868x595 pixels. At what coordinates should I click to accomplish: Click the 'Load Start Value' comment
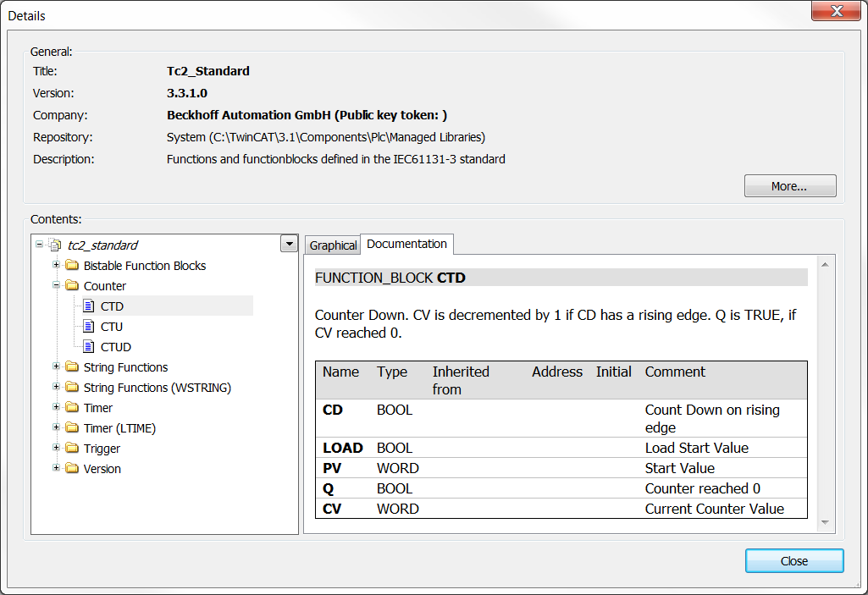[696, 448]
